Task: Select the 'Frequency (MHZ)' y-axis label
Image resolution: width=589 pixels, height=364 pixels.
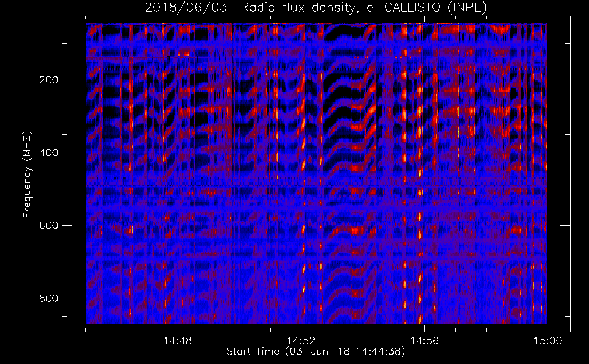Action: 27,175
